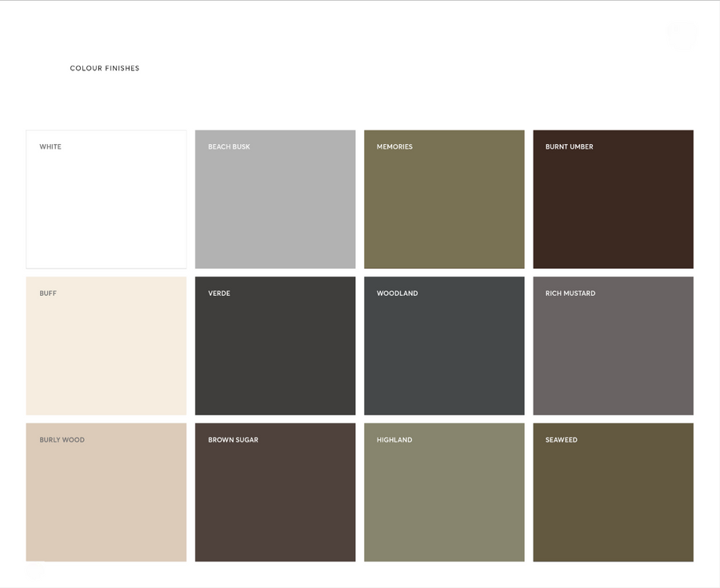Select the WOODLAND charcoal swatch

click(444, 346)
